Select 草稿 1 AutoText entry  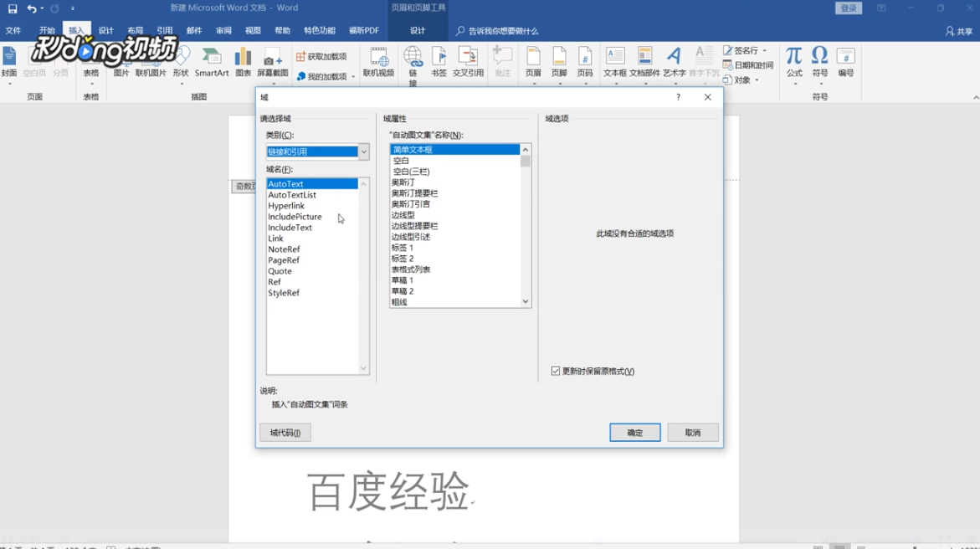[x=455, y=280]
